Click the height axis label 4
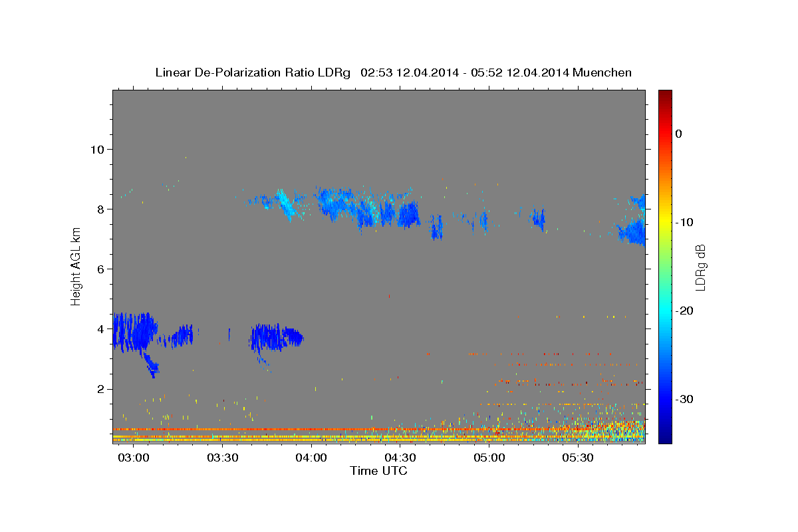Image resolution: width=798 pixels, height=532 pixels. point(101,329)
